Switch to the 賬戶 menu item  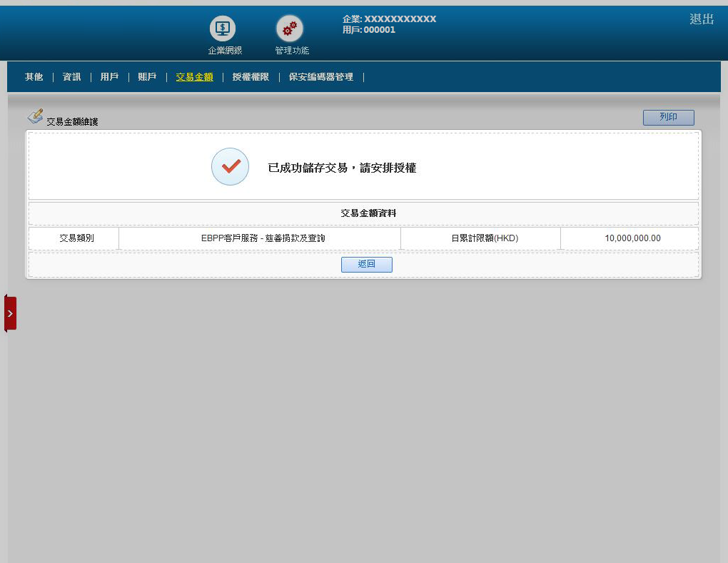pyautogui.click(x=147, y=77)
